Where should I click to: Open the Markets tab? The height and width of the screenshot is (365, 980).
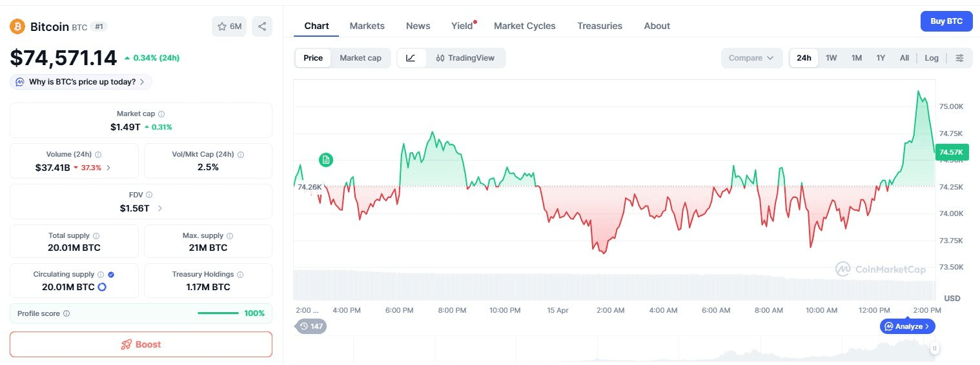367,26
